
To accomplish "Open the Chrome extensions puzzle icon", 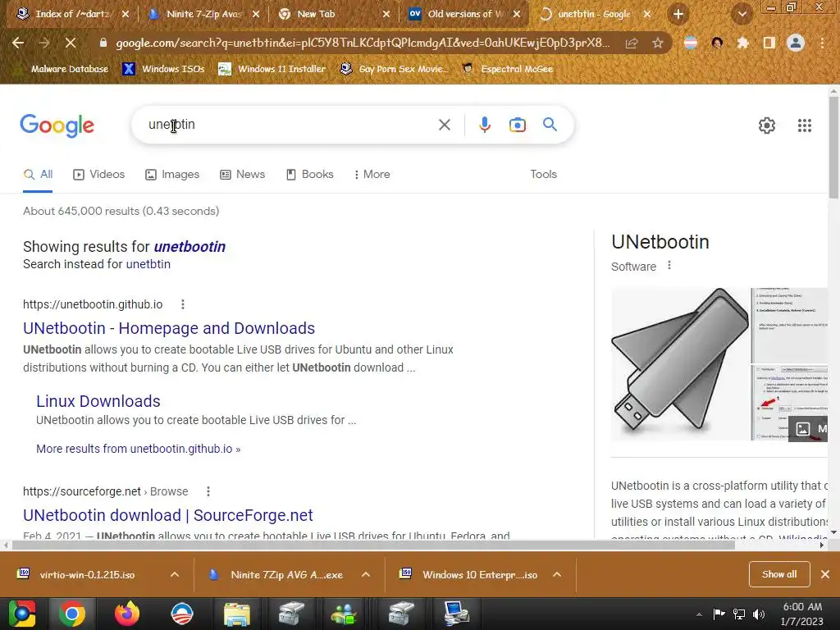I will point(742,43).
